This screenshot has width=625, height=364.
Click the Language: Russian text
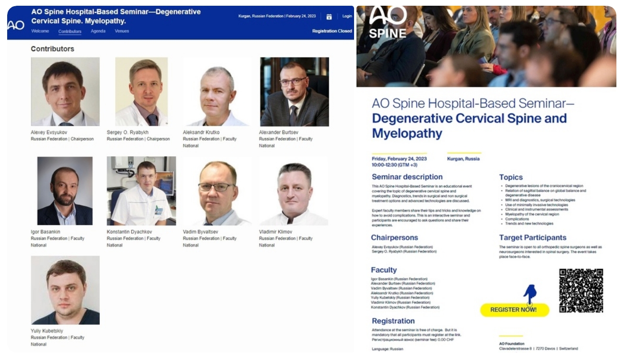click(388, 349)
